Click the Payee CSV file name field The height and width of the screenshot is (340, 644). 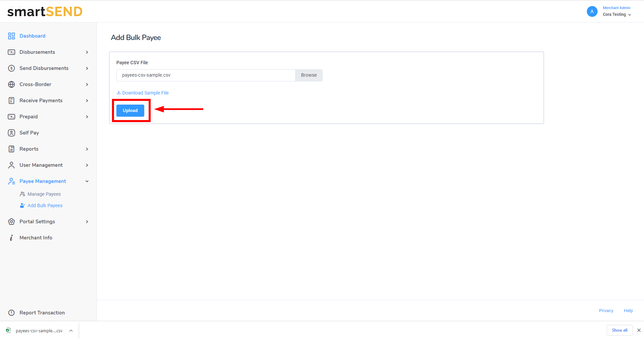[205, 75]
